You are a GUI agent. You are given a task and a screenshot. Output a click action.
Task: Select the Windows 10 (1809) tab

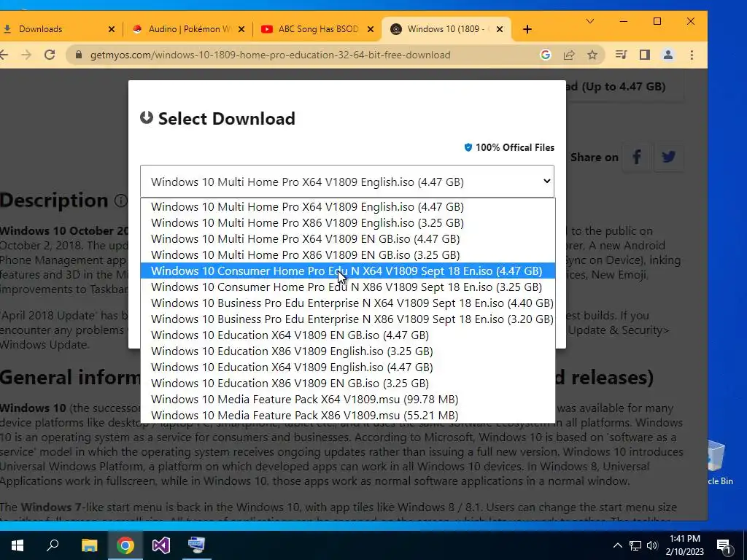[x=446, y=29]
